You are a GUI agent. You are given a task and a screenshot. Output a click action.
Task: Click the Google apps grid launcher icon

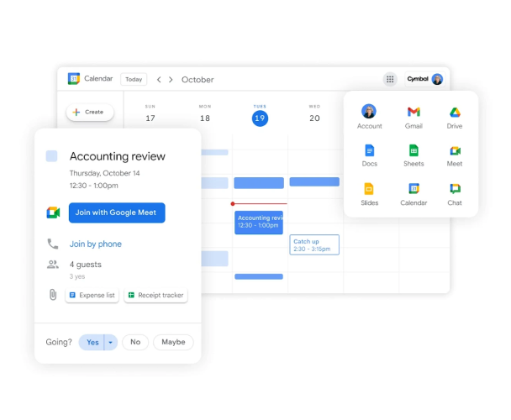coord(390,79)
